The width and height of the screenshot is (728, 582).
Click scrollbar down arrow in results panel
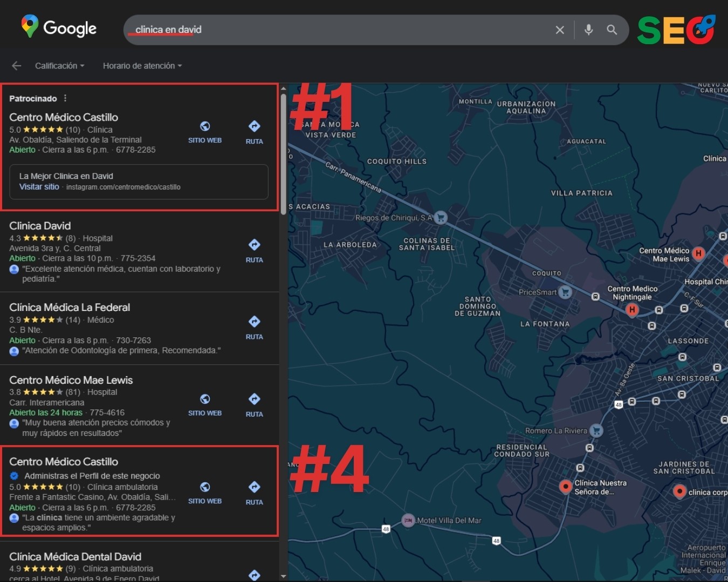tap(284, 576)
